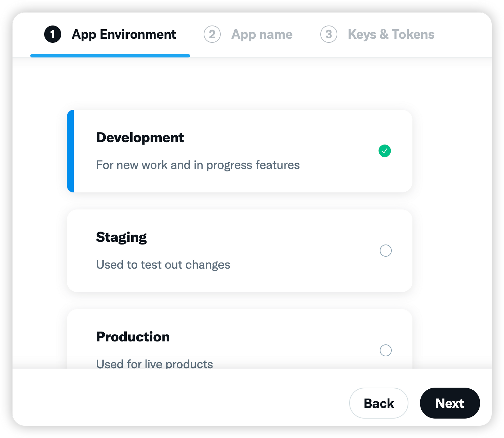Click the green checkmark icon on Development
This screenshot has height=438, width=504.
[x=385, y=150]
